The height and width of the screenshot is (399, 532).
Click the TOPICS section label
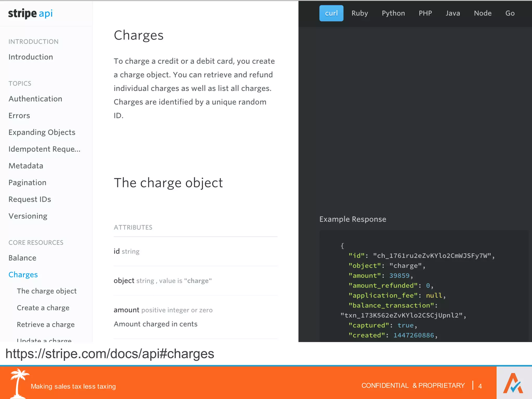20,83
